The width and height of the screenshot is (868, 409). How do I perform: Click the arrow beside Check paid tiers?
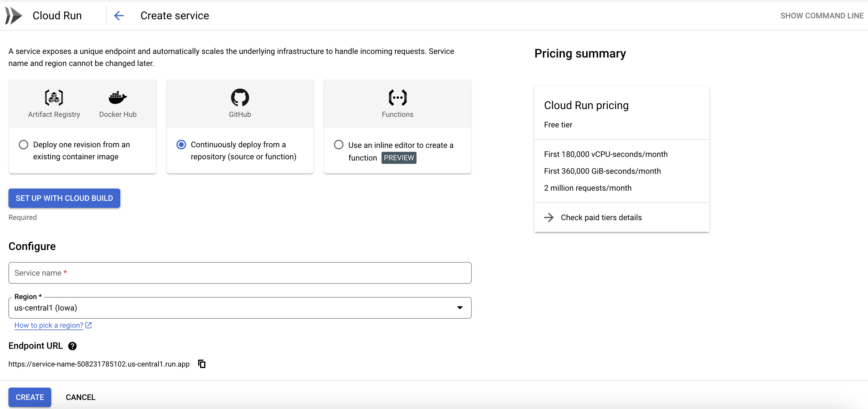[x=549, y=217]
